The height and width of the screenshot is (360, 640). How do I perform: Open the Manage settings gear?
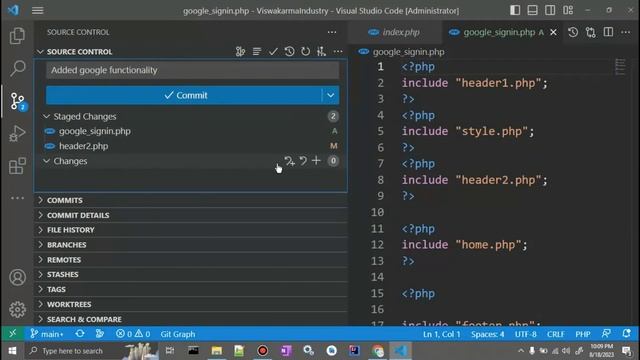(17, 309)
